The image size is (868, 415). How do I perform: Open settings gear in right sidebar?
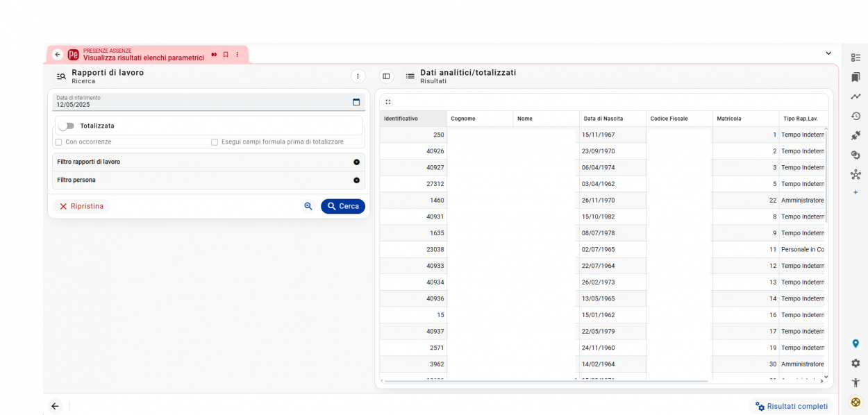[x=856, y=363]
